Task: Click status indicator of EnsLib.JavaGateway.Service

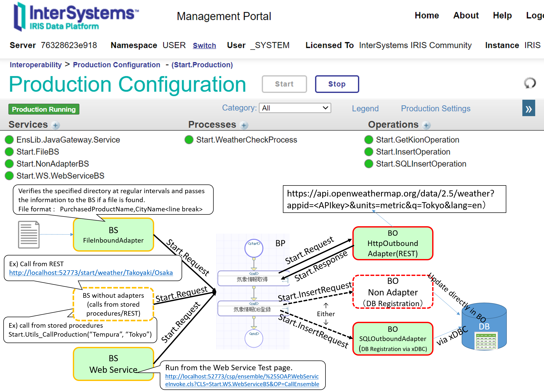Action: 9,140
